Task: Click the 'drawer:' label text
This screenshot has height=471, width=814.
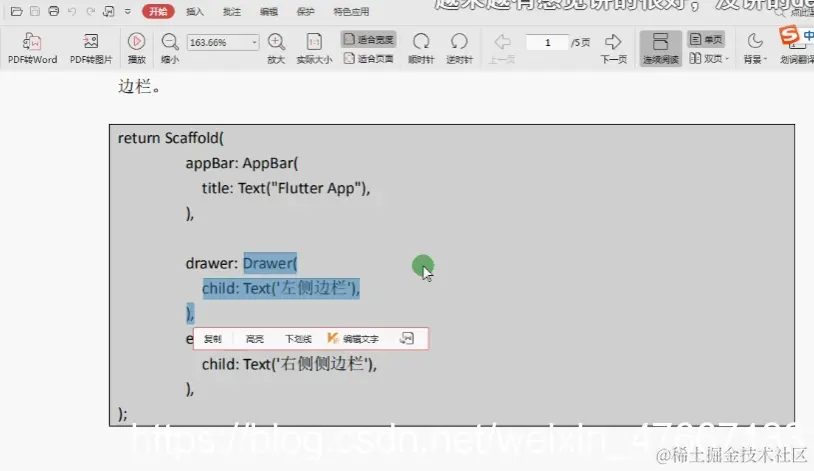Action: (211, 263)
